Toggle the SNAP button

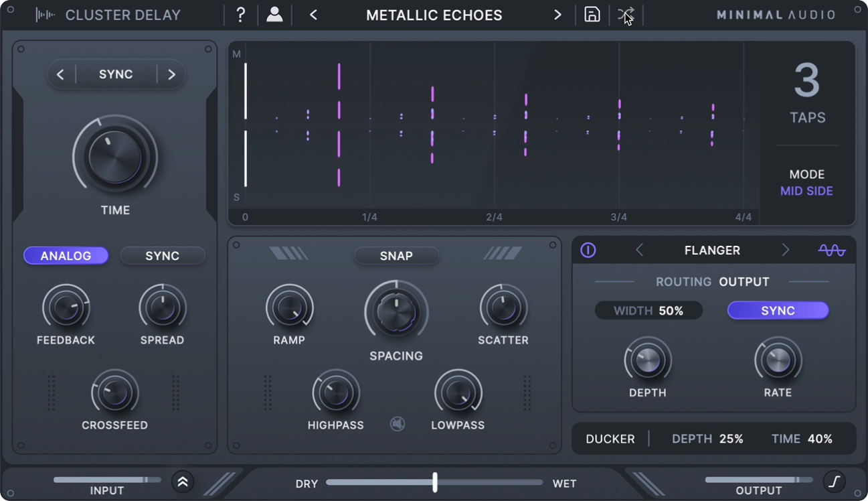[x=396, y=256]
